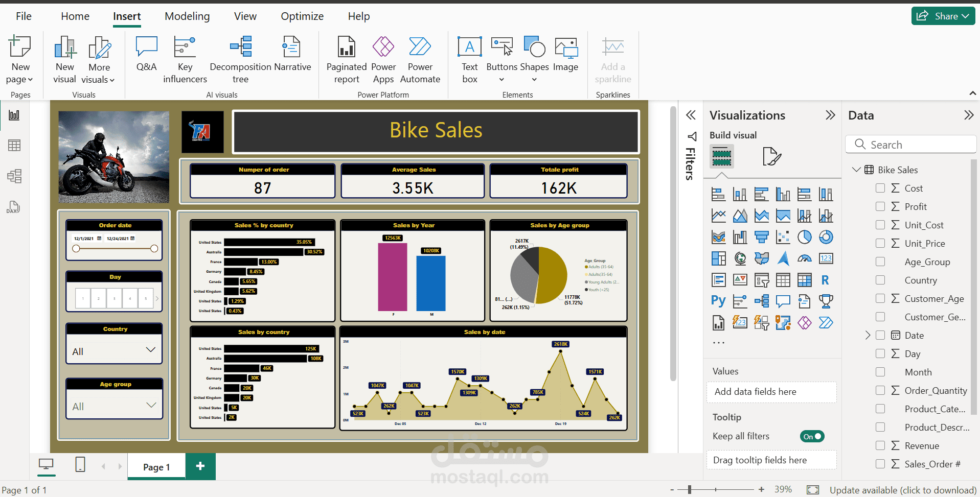Click the Share button
Viewport: 980px width, 497px height.
click(943, 16)
